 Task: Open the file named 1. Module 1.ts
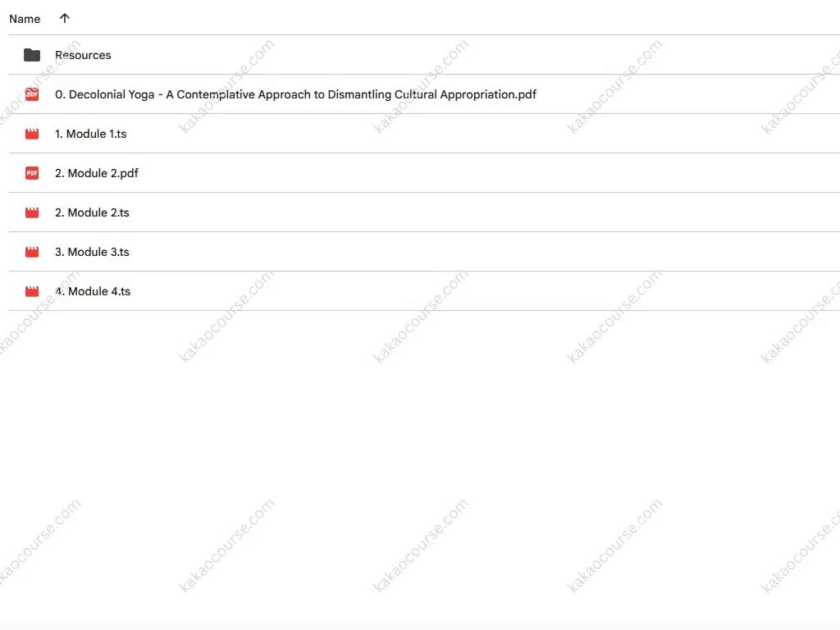click(x=91, y=134)
